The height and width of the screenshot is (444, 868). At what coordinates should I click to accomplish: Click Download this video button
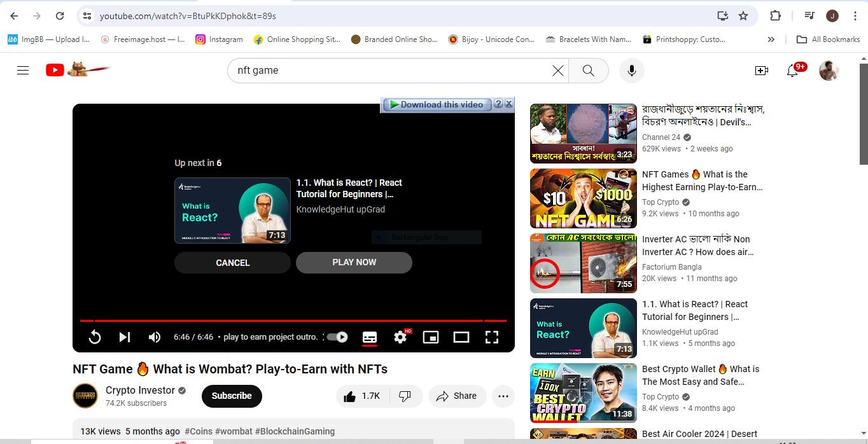pyautogui.click(x=437, y=104)
